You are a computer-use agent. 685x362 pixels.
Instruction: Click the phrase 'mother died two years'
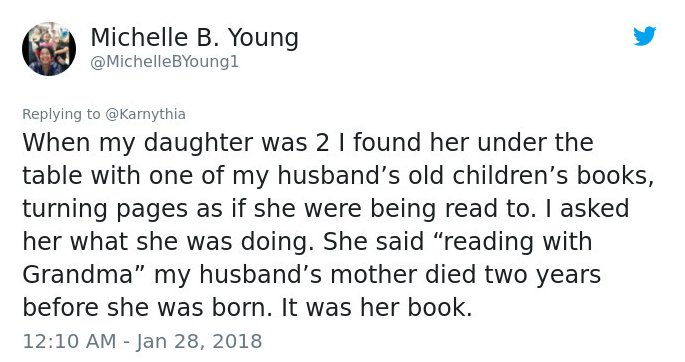tap(466, 275)
